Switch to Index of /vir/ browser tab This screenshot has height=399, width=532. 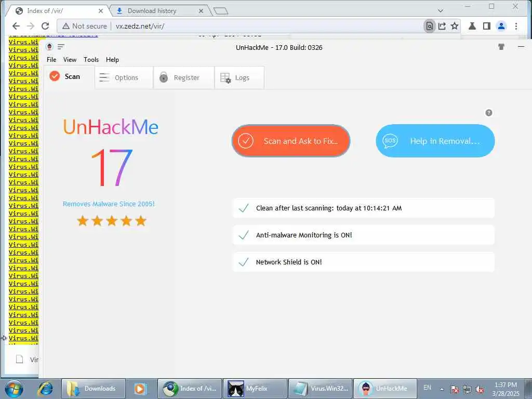58,11
